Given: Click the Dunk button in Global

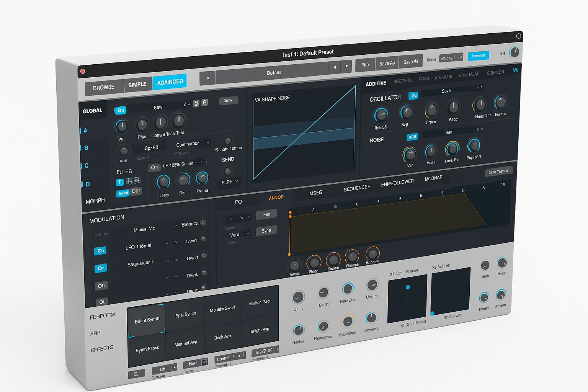Looking at the screenshot, I should click(228, 101).
